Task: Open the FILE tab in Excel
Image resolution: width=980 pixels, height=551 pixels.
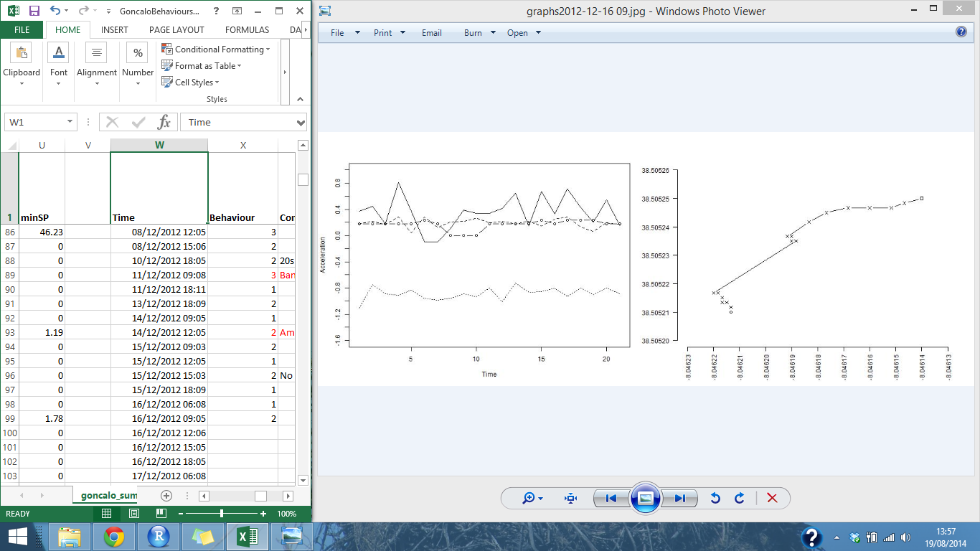Action: coord(22,30)
